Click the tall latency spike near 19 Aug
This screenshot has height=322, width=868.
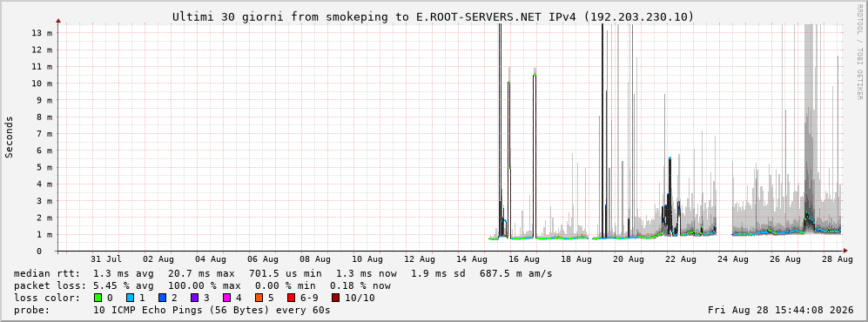point(602,133)
